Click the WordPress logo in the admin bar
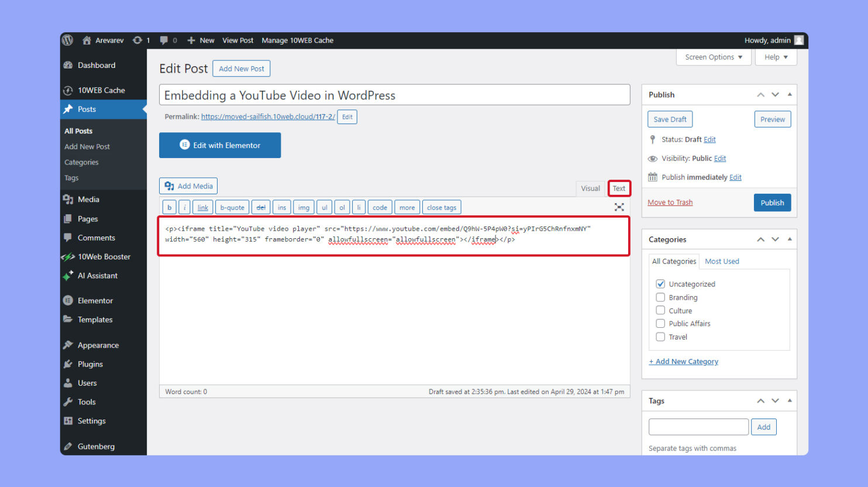The image size is (868, 487). point(67,40)
